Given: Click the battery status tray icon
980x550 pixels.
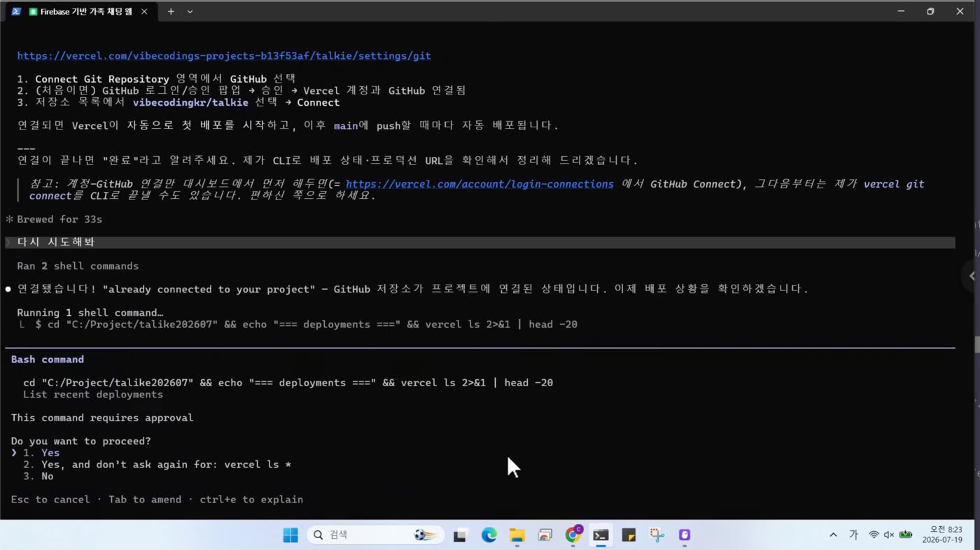Looking at the screenshot, I should (906, 535).
